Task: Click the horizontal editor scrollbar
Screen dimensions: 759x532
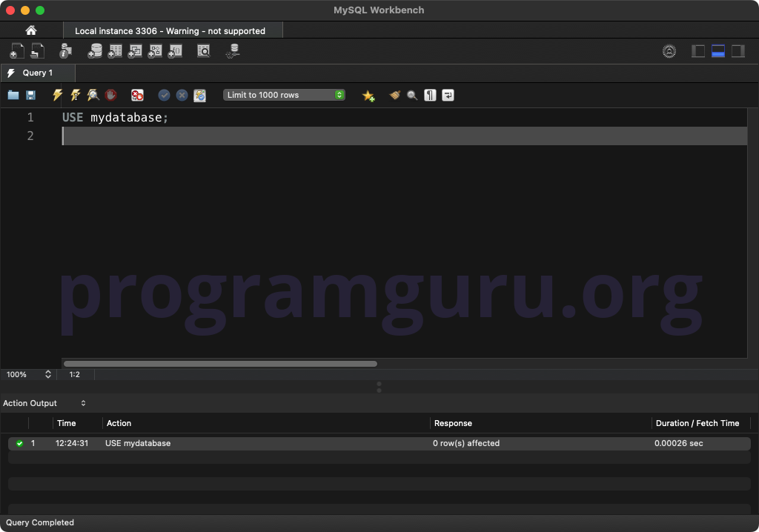Action: click(220, 364)
